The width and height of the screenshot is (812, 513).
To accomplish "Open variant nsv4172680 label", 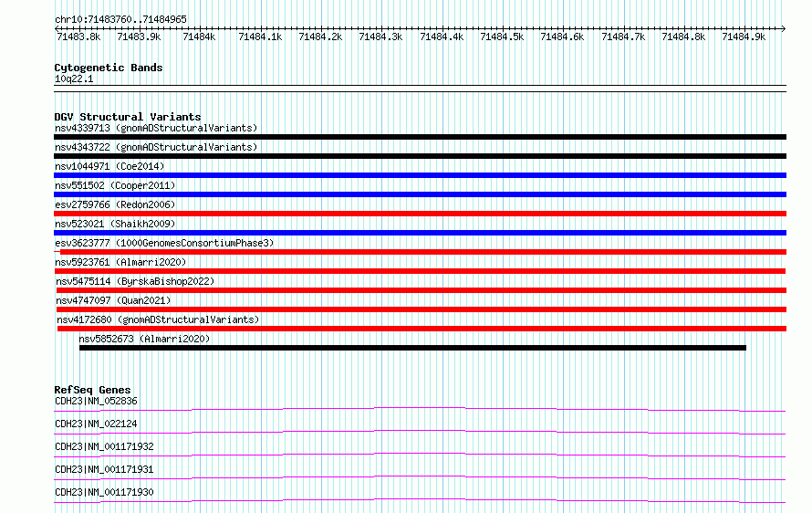I will point(158,319).
